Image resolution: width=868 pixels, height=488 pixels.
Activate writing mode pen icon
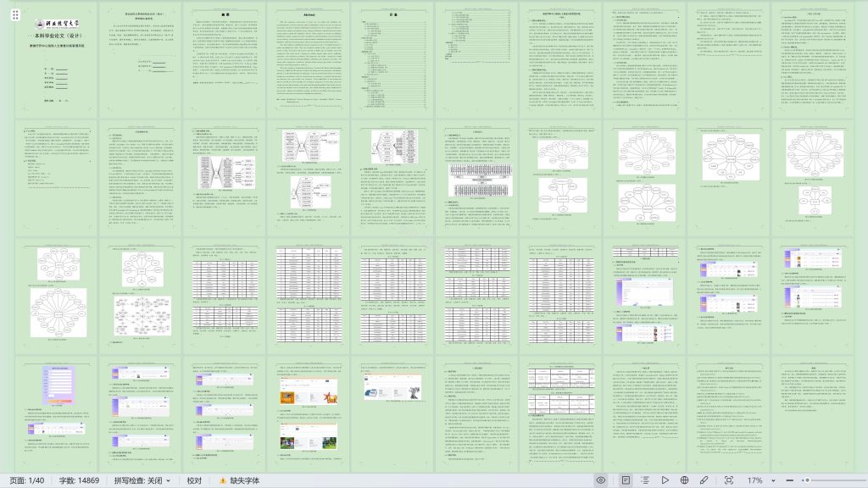pos(704,480)
